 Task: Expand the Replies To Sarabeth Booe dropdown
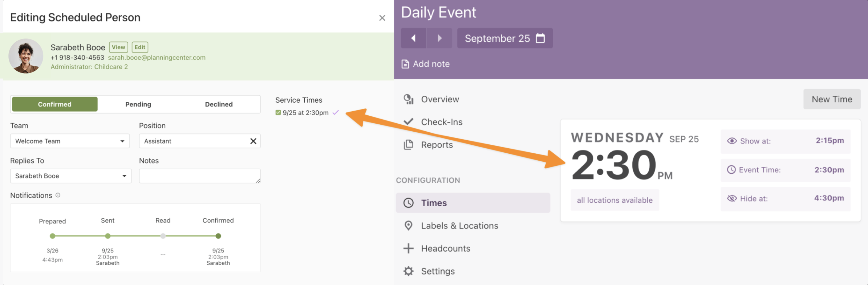coord(71,176)
